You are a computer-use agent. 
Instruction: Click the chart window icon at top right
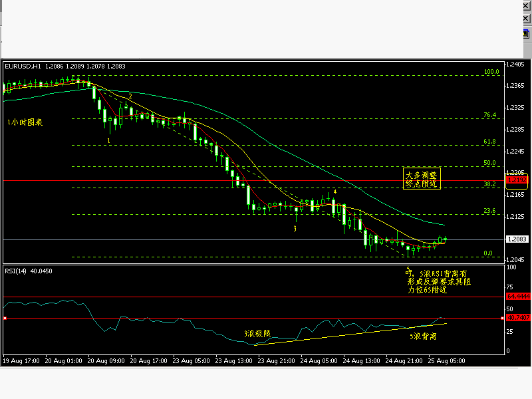click(526, 35)
